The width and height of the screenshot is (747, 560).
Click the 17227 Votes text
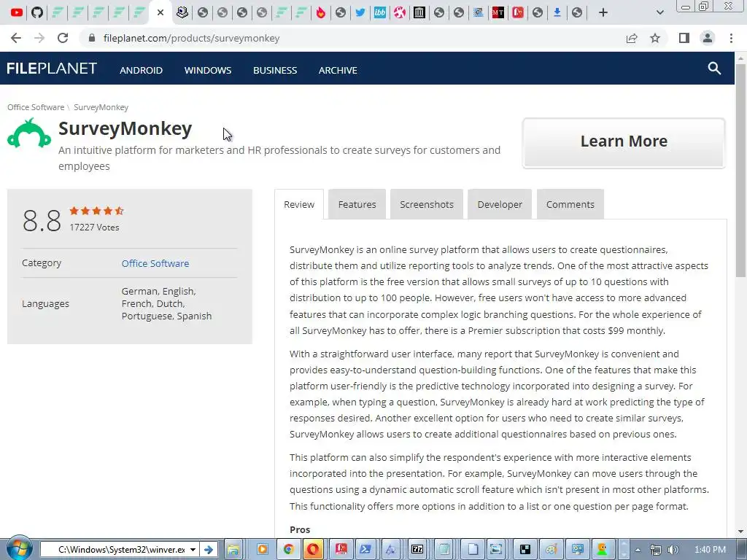click(x=94, y=227)
